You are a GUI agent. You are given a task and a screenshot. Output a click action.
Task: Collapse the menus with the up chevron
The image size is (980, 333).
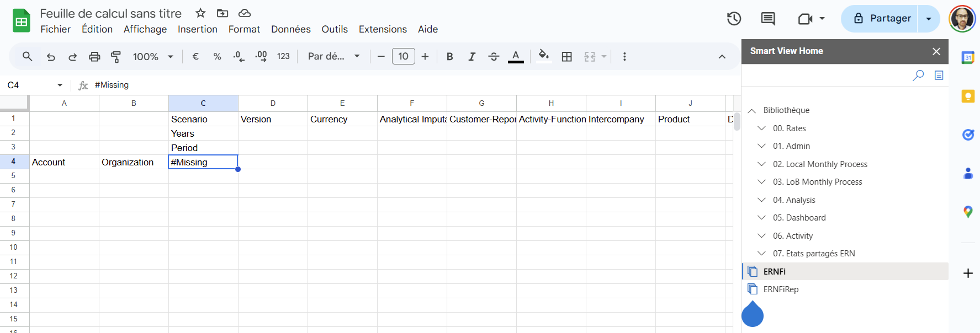tap(722, 56)
